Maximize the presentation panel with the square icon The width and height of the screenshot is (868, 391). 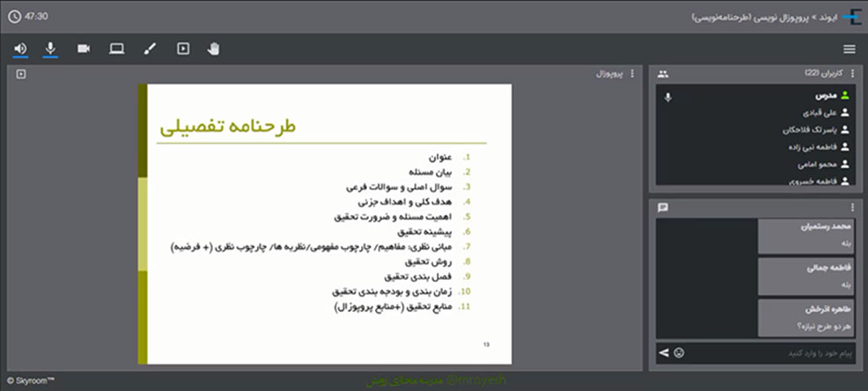[x=21, y=74]
